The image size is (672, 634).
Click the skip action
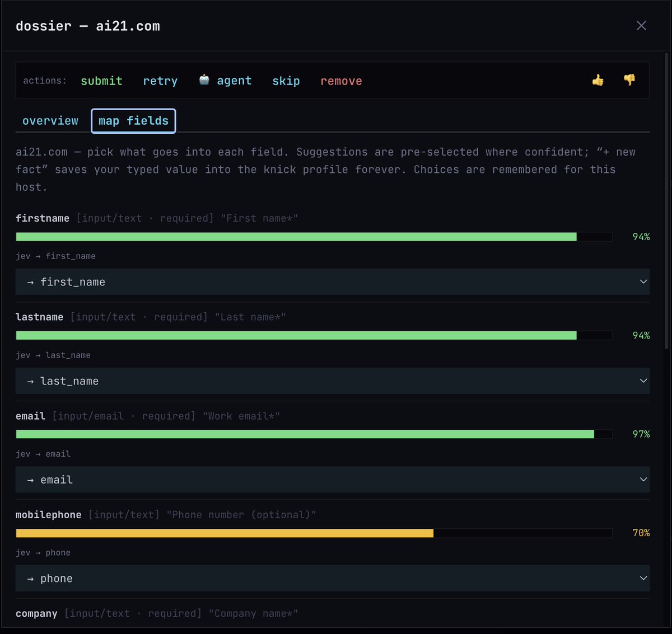pos(286,81)
